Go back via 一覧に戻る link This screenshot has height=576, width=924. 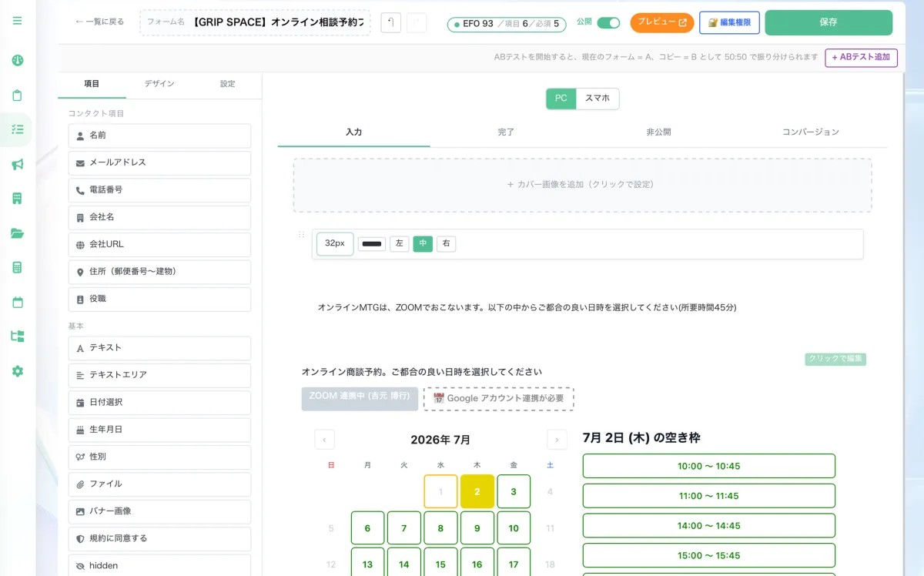(99, 22)
